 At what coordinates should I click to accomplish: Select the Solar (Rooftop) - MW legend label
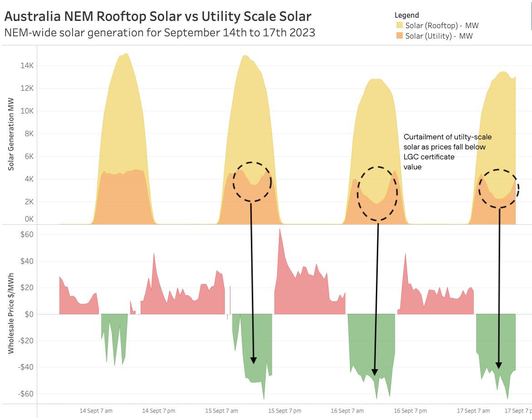[442, 25]
